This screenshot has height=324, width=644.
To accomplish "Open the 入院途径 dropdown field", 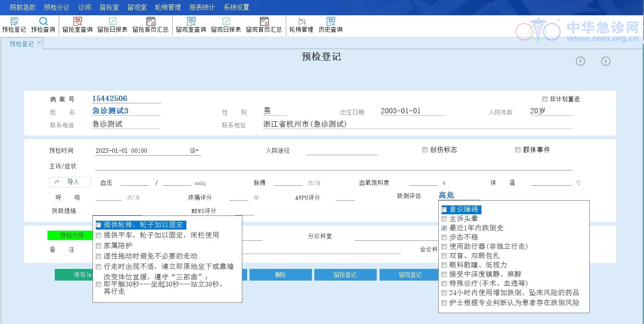I will [x=341, y=151].
